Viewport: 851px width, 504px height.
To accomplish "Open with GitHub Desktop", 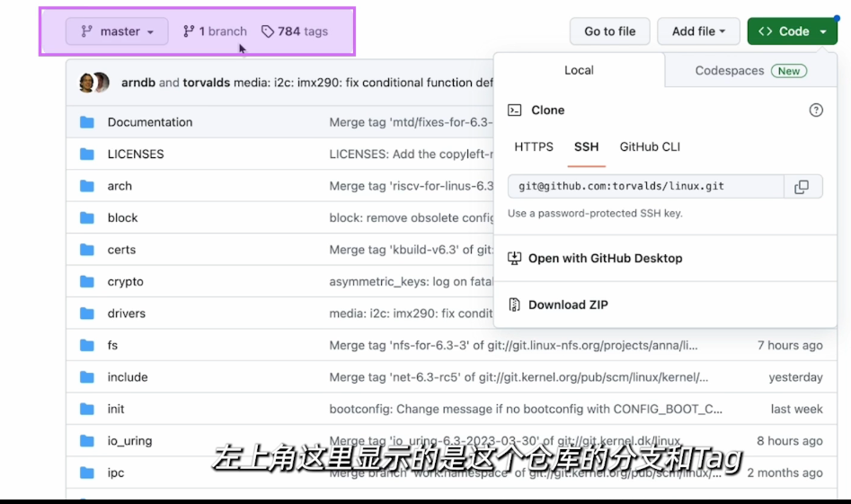I will [x=605, y=259].
